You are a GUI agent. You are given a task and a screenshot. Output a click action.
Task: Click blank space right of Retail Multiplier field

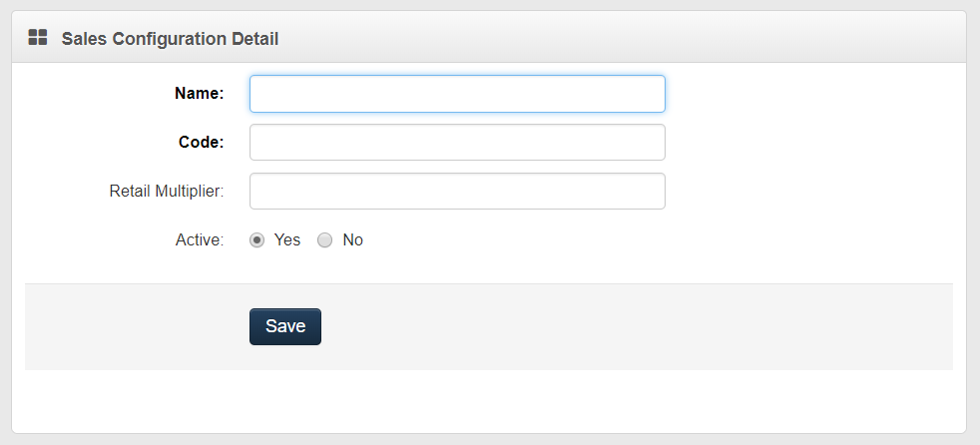click(x=808, y=192)
